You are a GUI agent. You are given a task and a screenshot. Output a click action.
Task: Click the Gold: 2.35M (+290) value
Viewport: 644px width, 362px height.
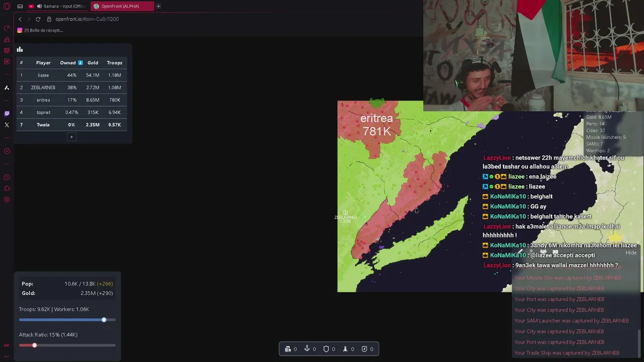pyautogui.click(x=97, y=293)
